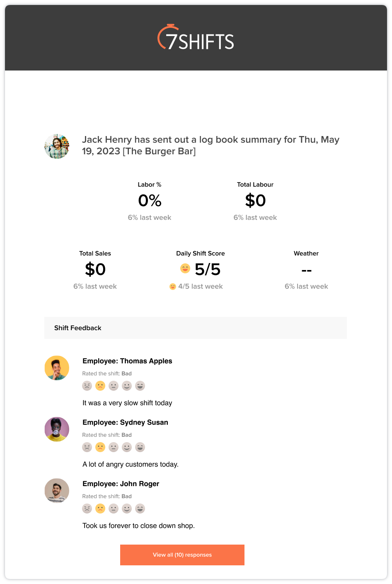Click Thomas Apples' highlighted sad face emoji
The height and width of the screenshot is (584, 392).
pyautogui.click(x=100, y=386)
